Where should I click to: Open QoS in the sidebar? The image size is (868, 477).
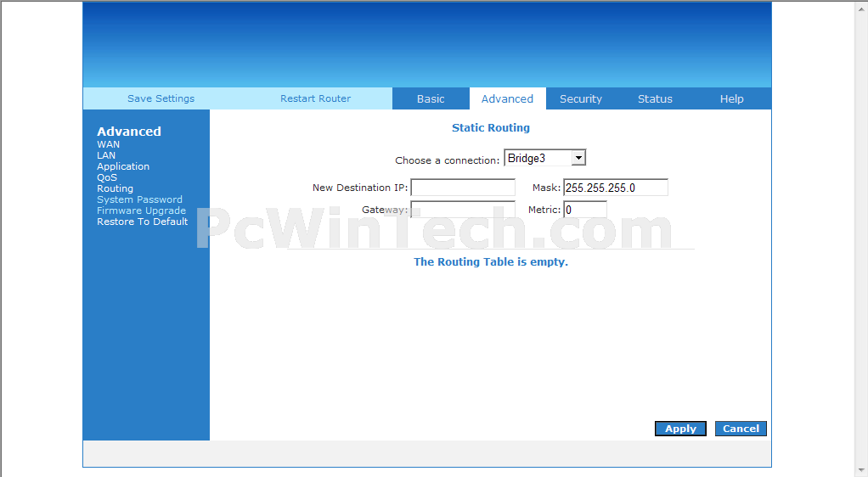coord(107,177)
